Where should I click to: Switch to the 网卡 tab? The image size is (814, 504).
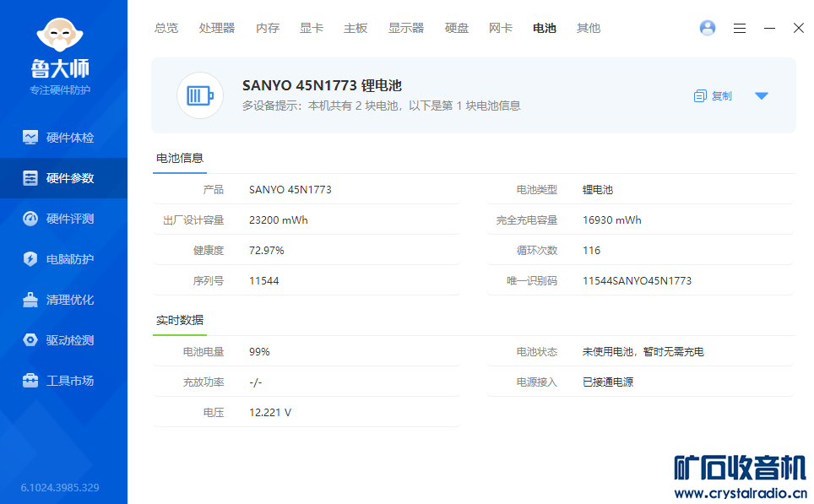[501, 28]
